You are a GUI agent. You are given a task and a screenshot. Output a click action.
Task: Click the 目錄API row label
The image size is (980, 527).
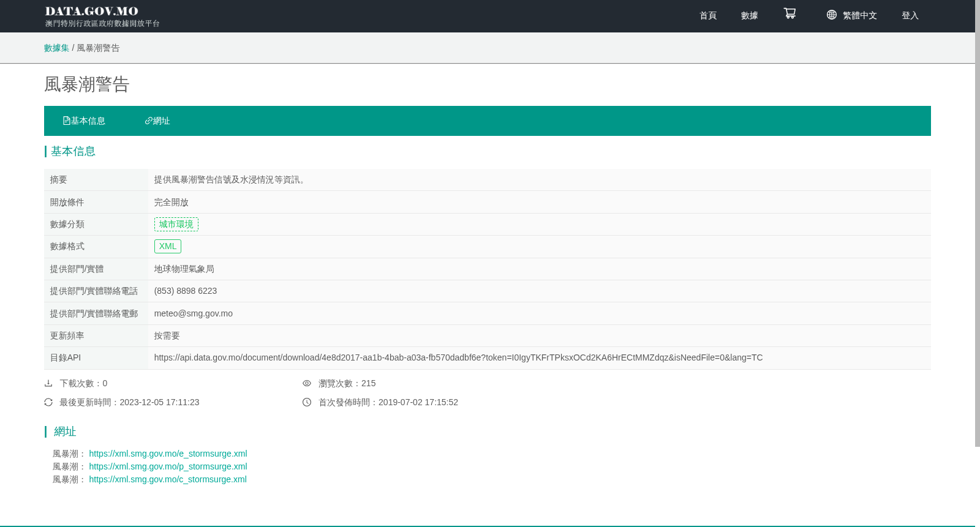66,357
